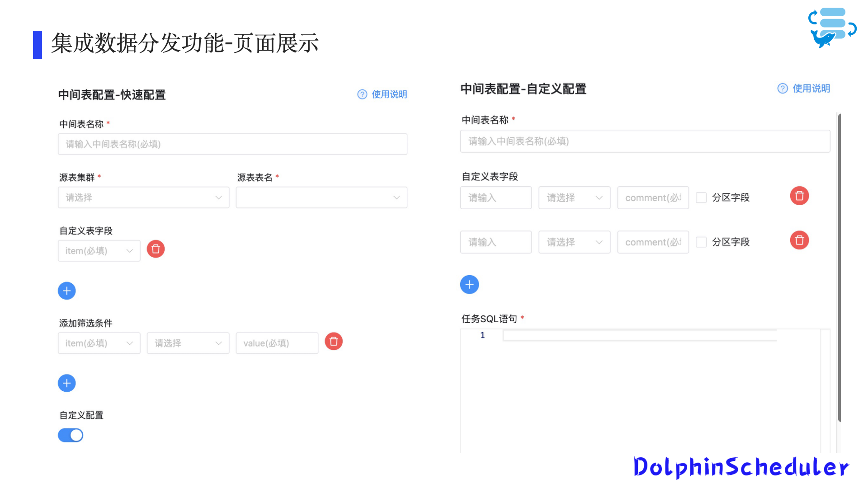Focus the 任务SQL语句 editor line 1
The height and width of the screenshot is (488, 868).
coord(640,335)
